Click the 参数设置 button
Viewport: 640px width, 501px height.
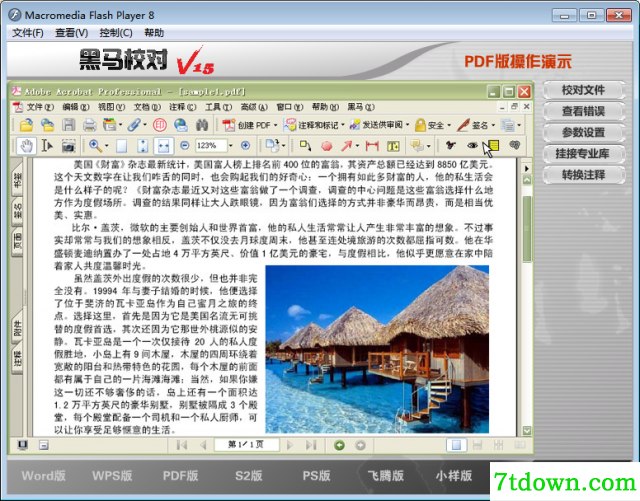click(x=583, y=133)
